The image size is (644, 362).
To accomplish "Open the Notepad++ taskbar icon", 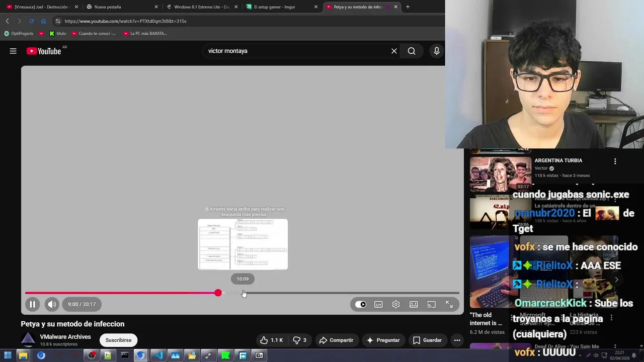I will point(108,355).
